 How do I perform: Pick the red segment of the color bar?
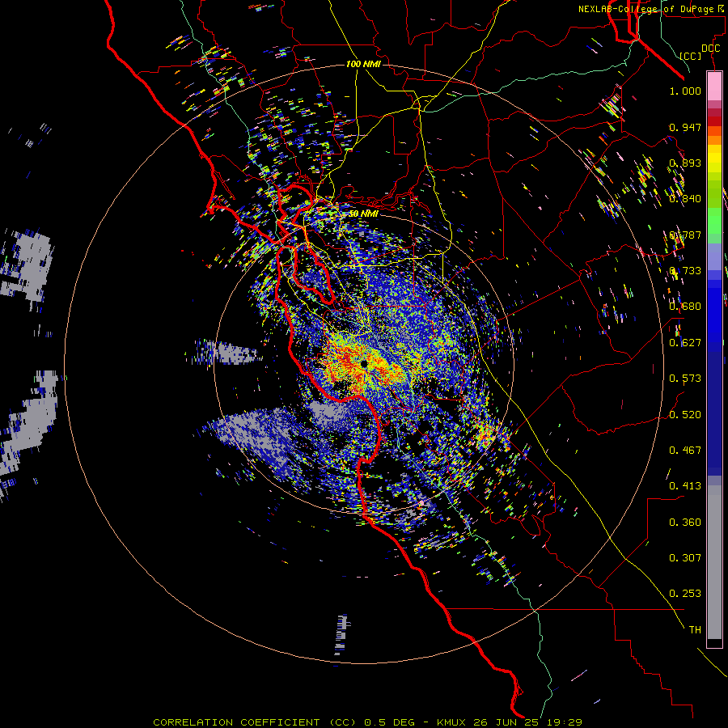click(x=714, y=121)
